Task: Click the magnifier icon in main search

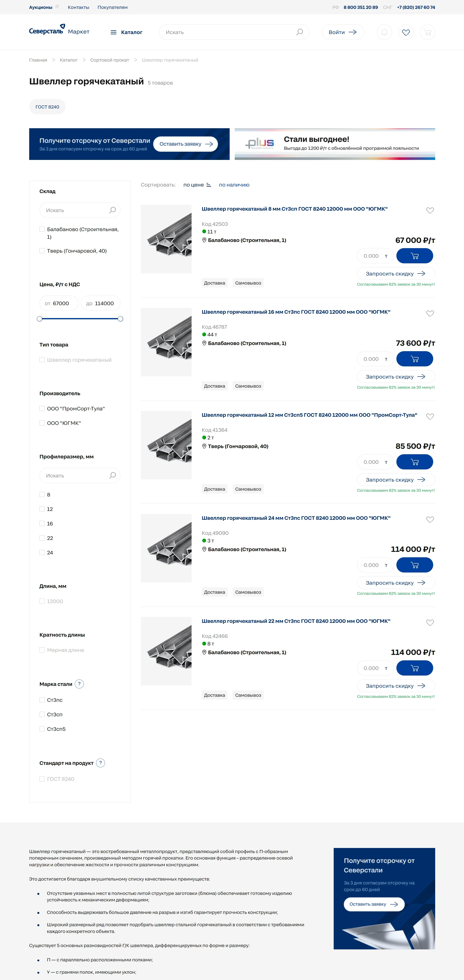Action: click(x=300, y=32)
